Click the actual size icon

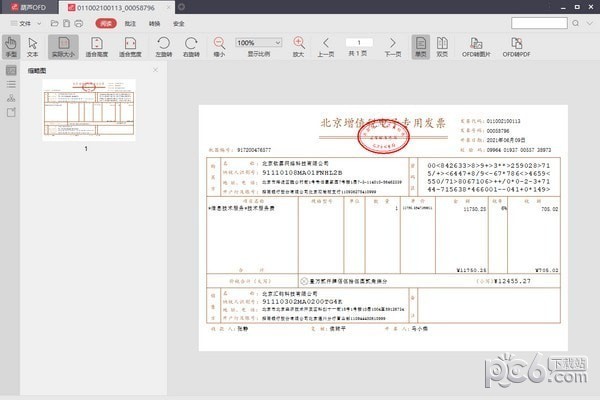(64, 47)
